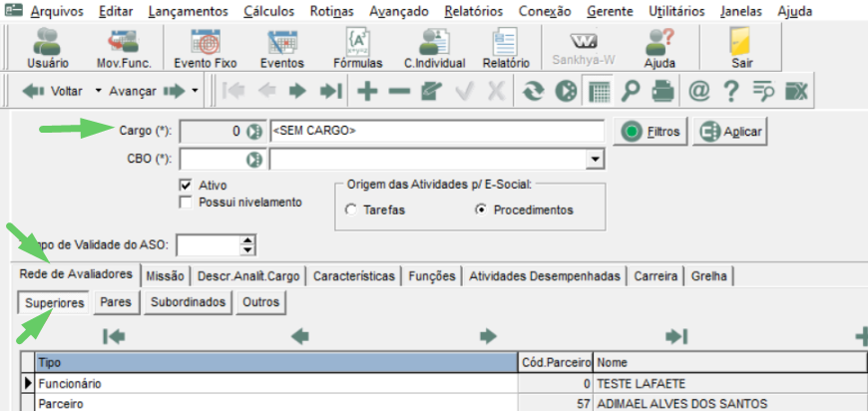Select the Tarefas radio button
Viewport: 868px width, 411px height.
click(x=350, y=210)
